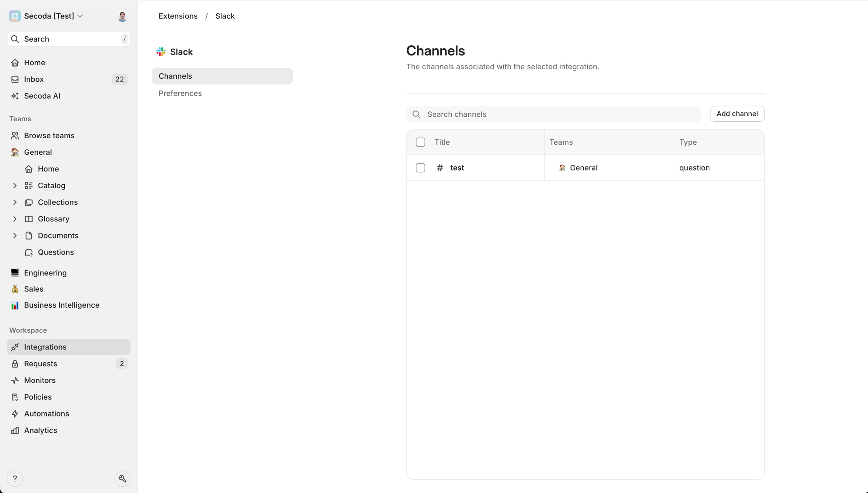Viewport: 868px width, 493px height.
Task: Click the Secoda AI sparkle icon
Action: pyautogui.click(x=15, y=96)
